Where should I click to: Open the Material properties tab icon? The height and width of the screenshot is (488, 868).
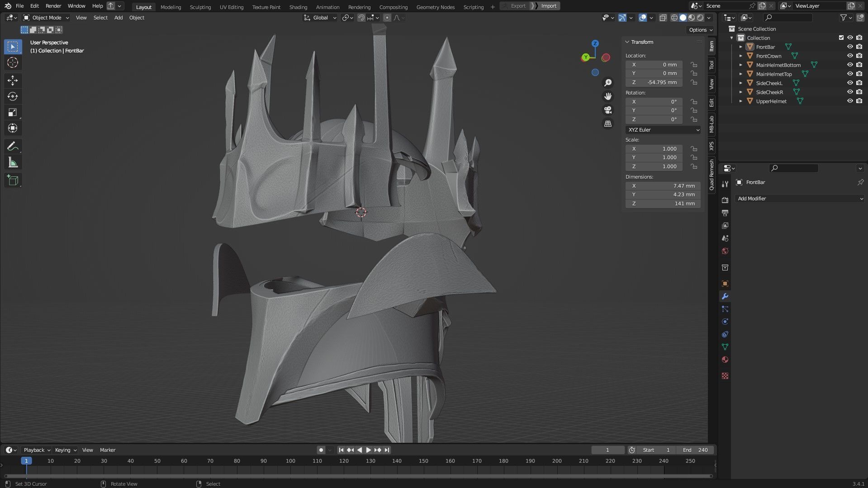[725, 360]
